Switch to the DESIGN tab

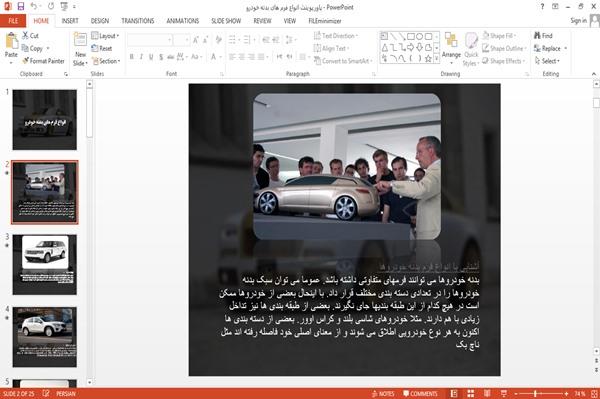point(100,21)
